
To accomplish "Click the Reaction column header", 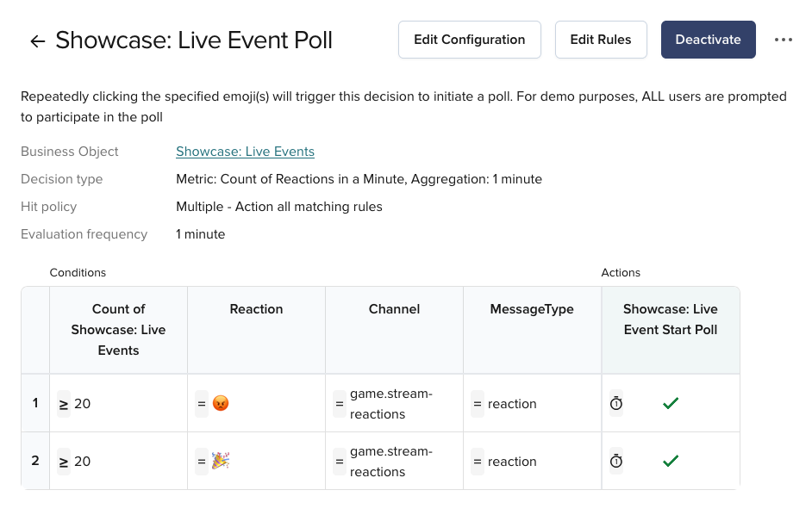I will click(x=256, y=309).
